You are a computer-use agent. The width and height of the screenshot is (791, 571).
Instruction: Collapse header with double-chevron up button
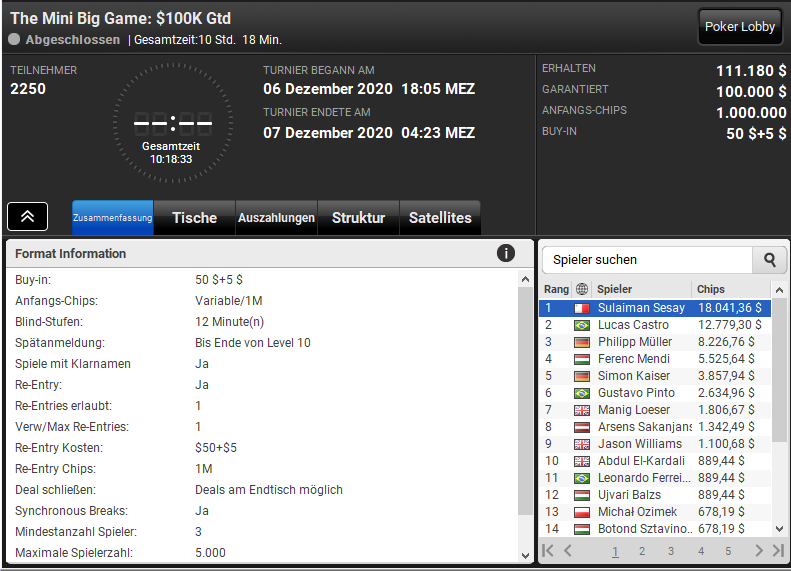(x=28, y=217)
